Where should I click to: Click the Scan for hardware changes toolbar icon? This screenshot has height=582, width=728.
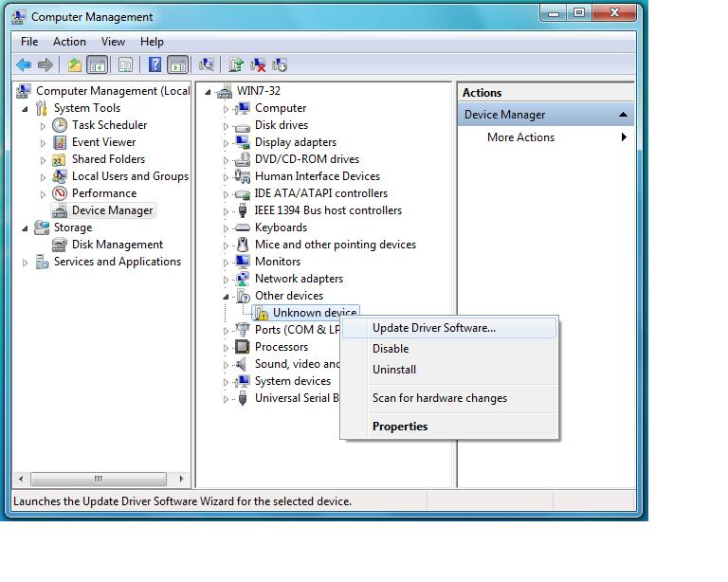(206, 64)
